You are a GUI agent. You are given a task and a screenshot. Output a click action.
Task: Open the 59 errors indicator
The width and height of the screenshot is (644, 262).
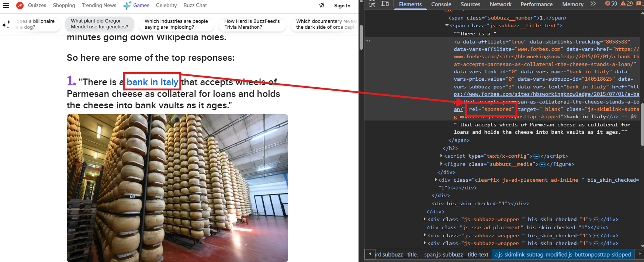coord(611,4)
